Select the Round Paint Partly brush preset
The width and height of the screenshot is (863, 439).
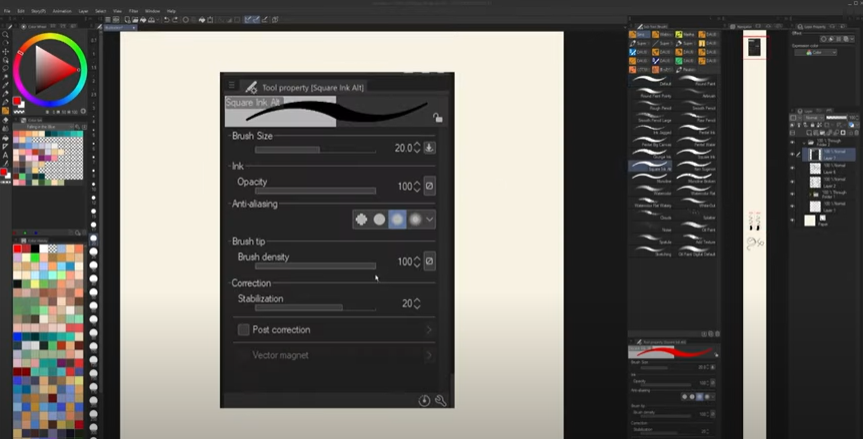tap(657, 97)
